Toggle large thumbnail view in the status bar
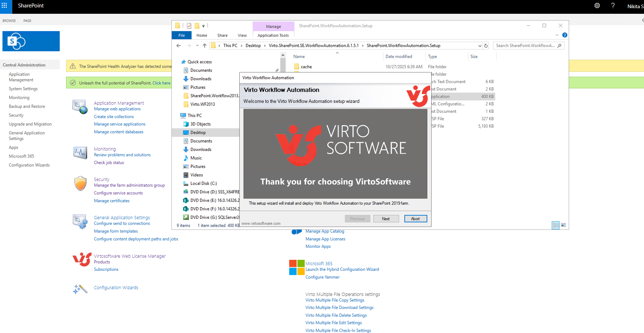The height and width of the screenshot is (333, 644). [563, 225]
